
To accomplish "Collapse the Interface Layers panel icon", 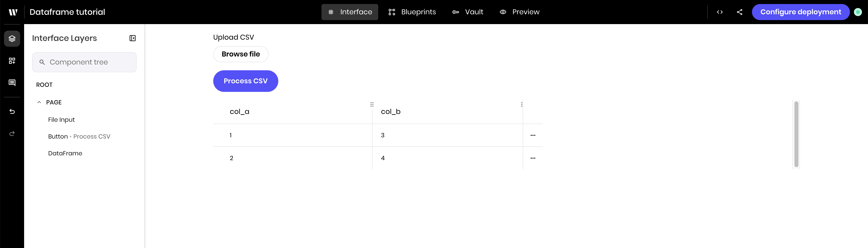I will (132, 38).
